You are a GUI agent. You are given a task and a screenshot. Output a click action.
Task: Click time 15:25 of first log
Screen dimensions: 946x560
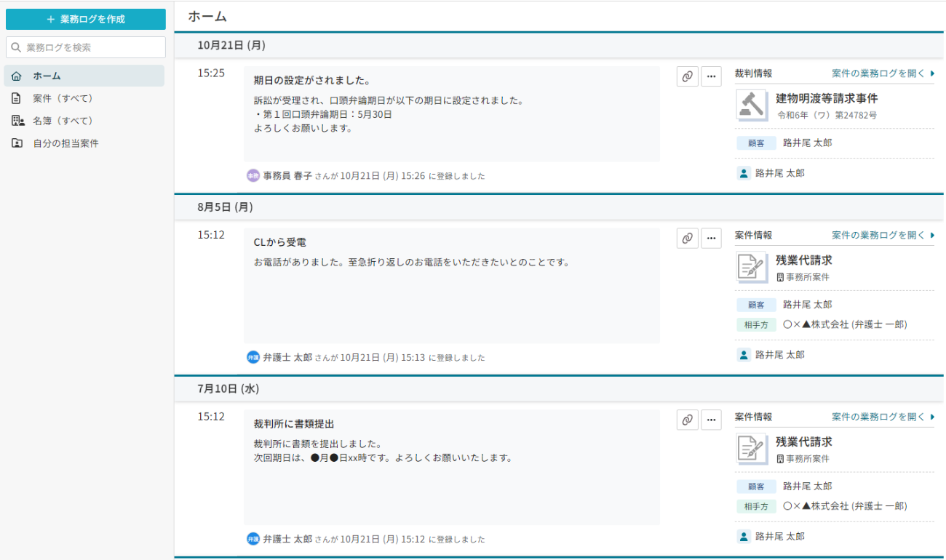(211, 73)
